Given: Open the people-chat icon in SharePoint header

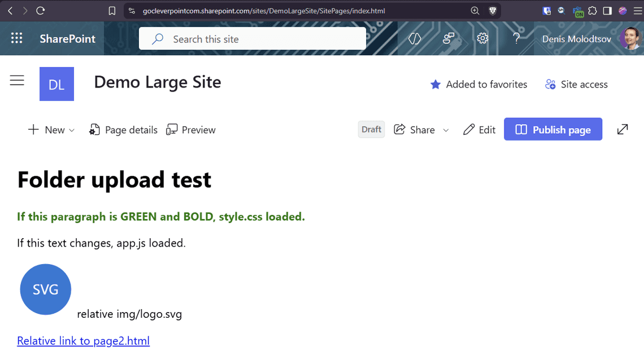Looking at the screenshot, I should (x=449, y=38).
